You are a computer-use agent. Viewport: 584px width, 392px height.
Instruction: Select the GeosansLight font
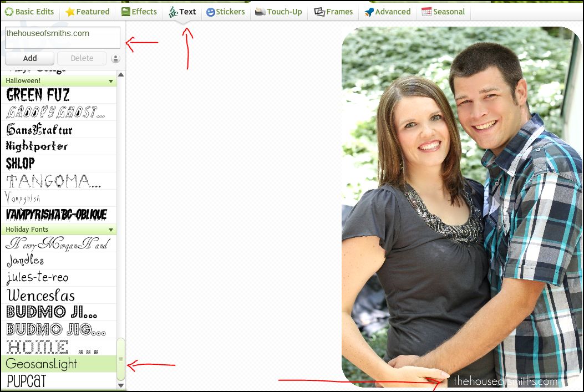click(59, 364)
